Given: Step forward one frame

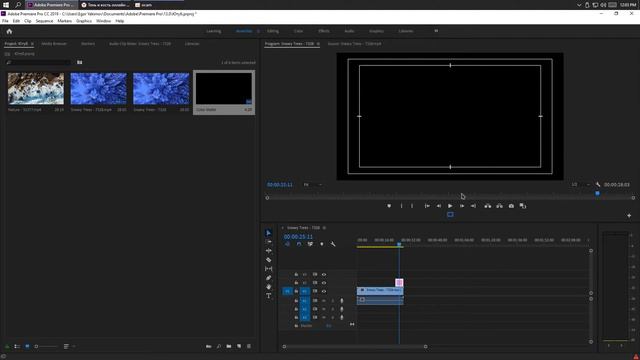Looking at the screenshot, I should tap(462, 206).
